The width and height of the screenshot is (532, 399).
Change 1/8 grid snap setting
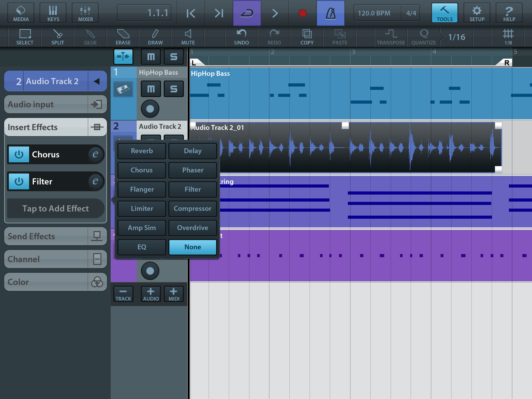pos(508,37)
